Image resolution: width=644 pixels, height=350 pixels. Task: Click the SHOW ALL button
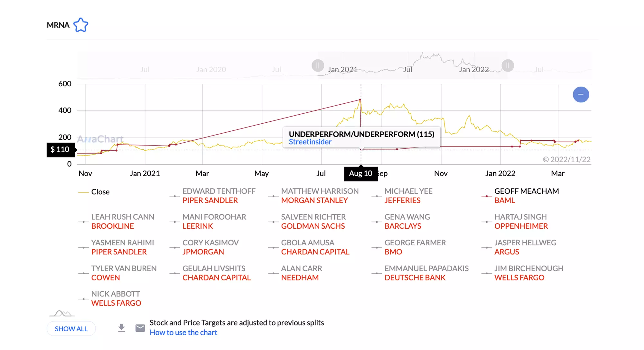tap(71, 329)
